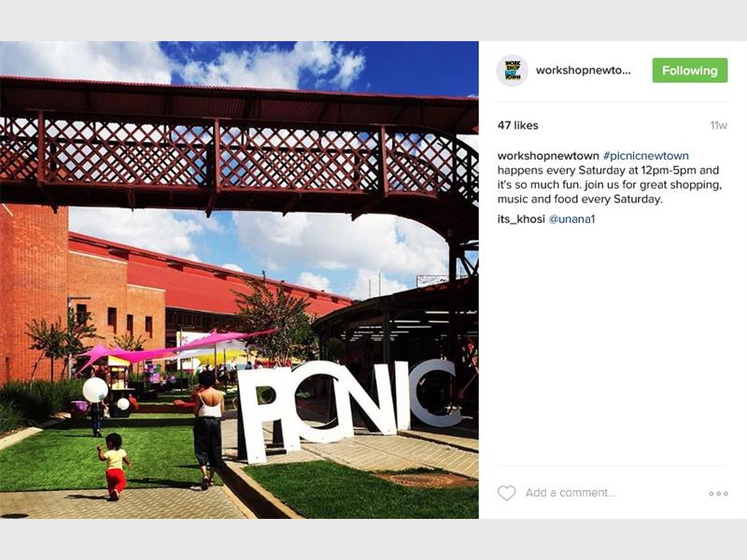
Task: Like the post with the heart icon
Action: pos(506,493)
